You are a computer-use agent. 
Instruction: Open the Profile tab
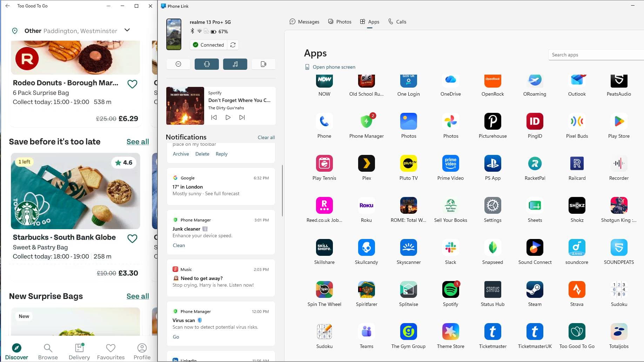[142, 352]
